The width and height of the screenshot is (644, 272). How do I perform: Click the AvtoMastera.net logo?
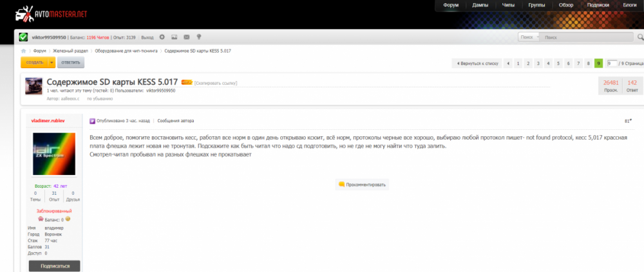[x=52, y=14]
